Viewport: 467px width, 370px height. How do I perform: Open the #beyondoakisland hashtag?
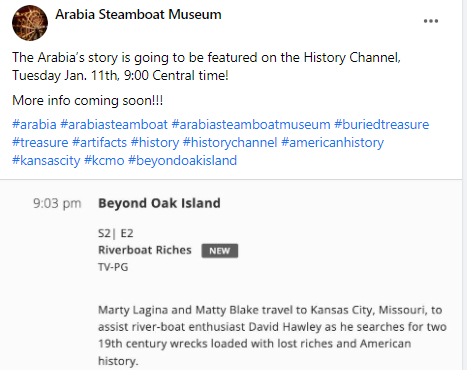tap(183, 161)
